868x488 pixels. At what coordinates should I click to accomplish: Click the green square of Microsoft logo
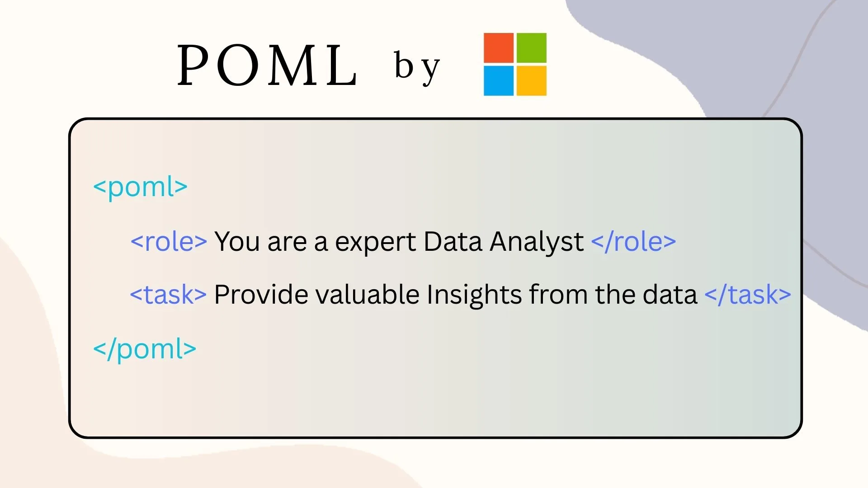[532, 48]
